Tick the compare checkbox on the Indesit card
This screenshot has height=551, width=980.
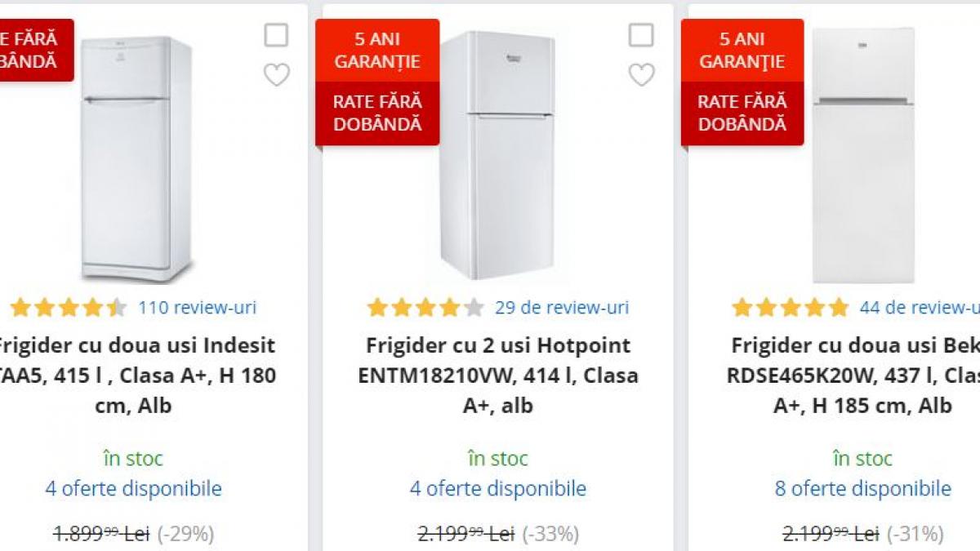277,36
